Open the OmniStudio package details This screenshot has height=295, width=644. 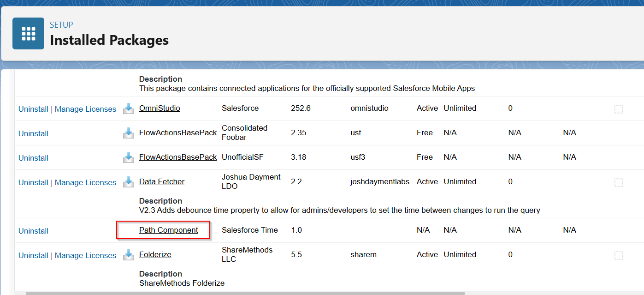tap(160, 108)
